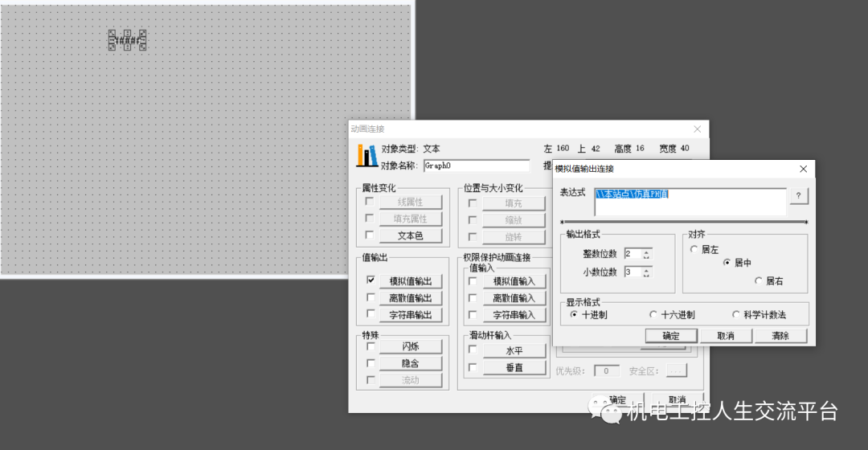Decrease the 小数位数 spinner value

coord(647,276)
